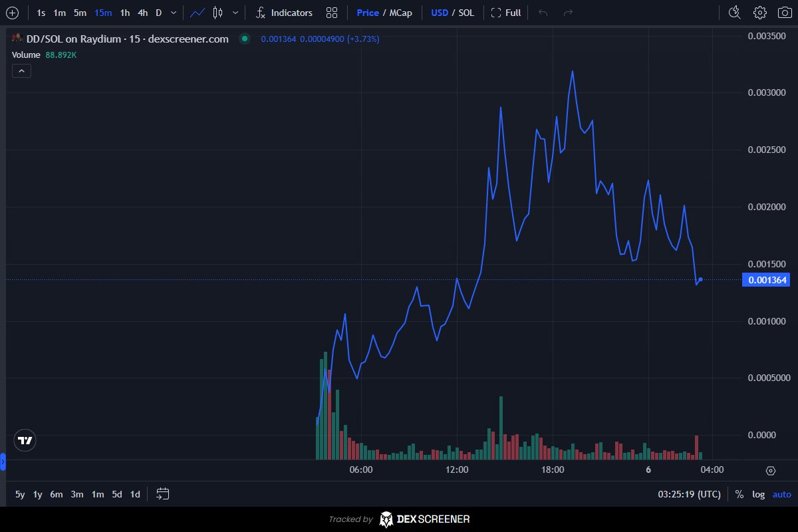This screenshot has width=798, height=532.
Task: Select the 5m timeframe
Action: pyautogui.click(x=80, y=13)
